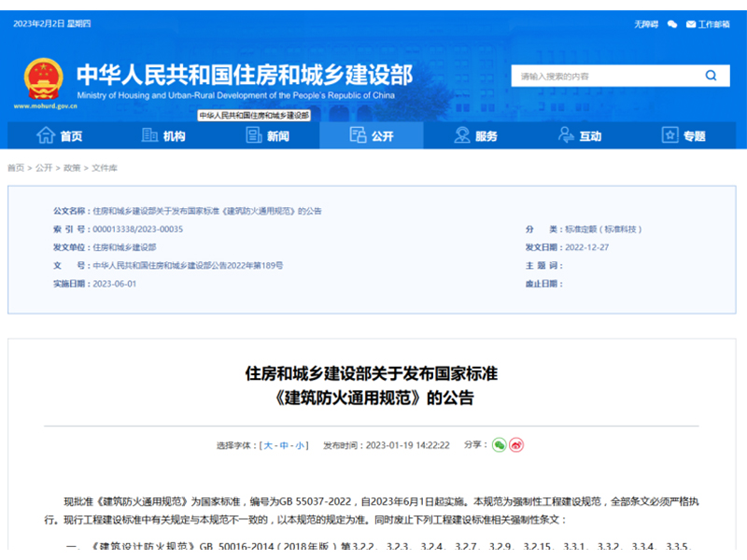Image resolution: width=747 pixels, height=560 pixels.
Task: Click the star icon next to 专题
Action: (x=669, y=135)
